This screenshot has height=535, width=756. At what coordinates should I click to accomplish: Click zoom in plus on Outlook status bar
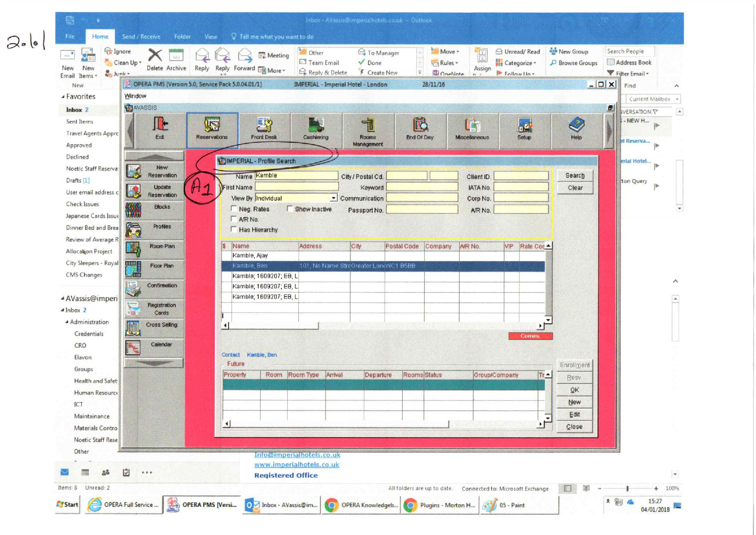(x=656, y=488)
